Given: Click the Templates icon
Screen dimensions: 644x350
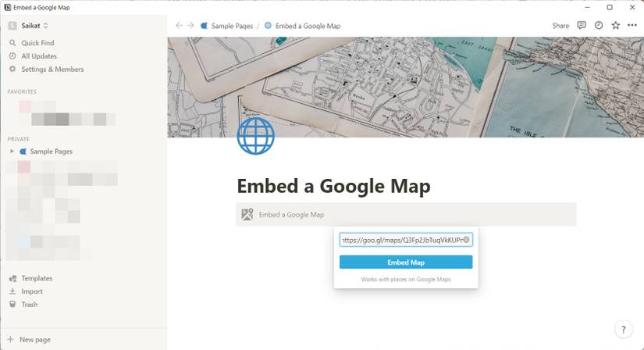Looking at the screenshot, I should pyautogui.click(x=12, y=278).
